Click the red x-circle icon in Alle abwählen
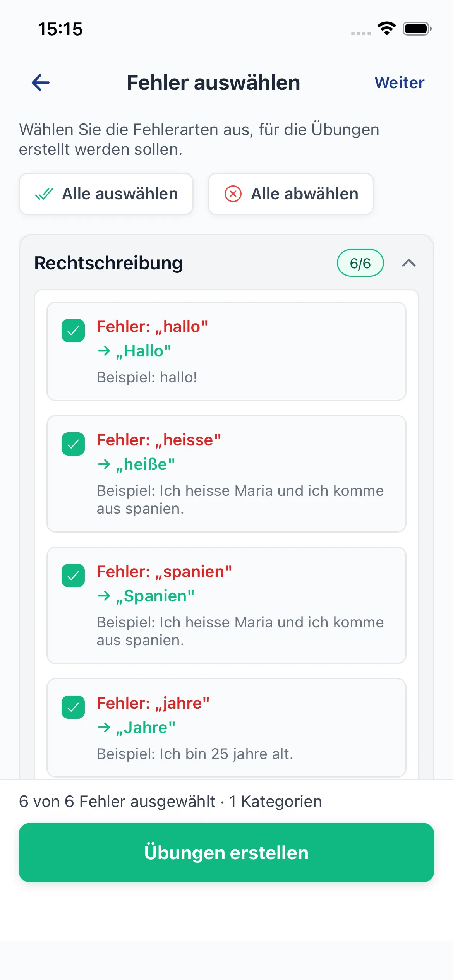The height and width of the screenshot is (980, 453). point(232,194)
